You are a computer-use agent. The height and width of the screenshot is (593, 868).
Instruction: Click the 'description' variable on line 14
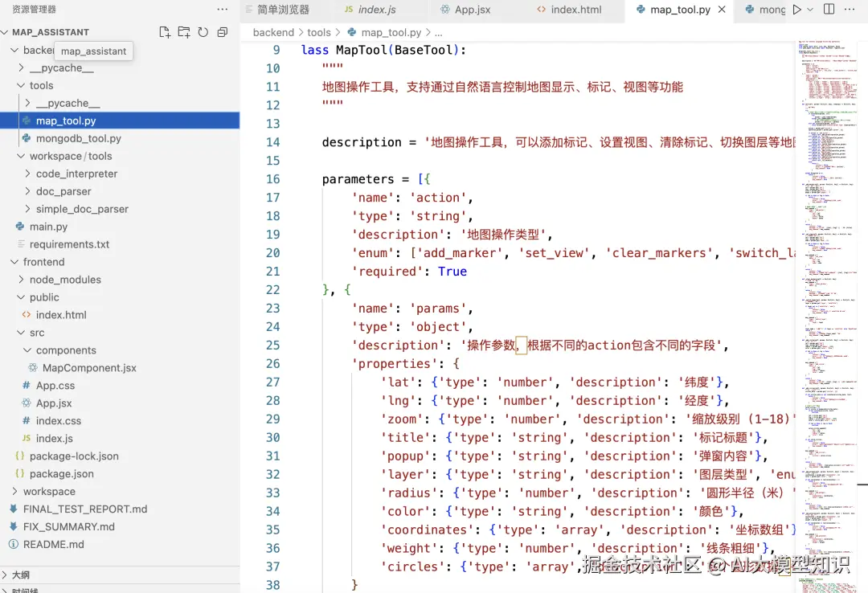[x=362, y=142]
